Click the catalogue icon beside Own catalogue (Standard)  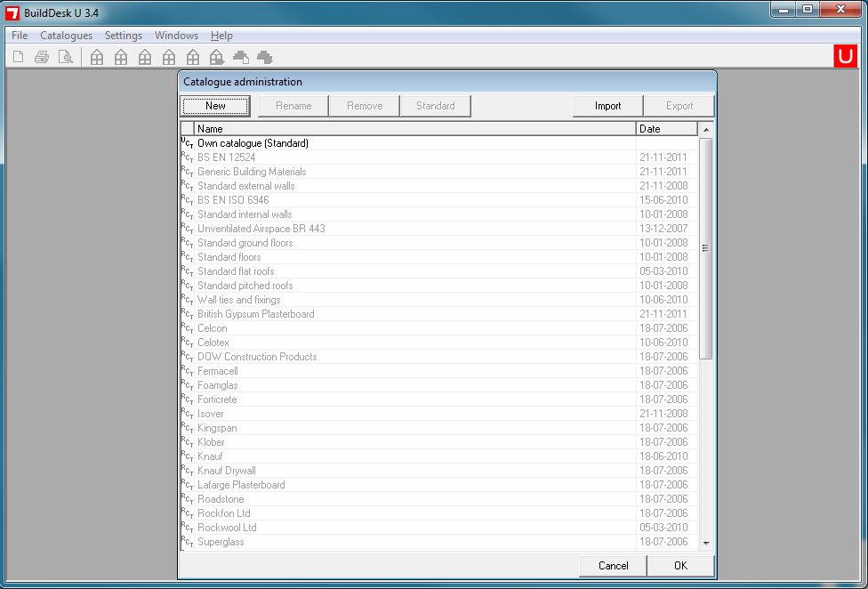(x=187, y=143)
